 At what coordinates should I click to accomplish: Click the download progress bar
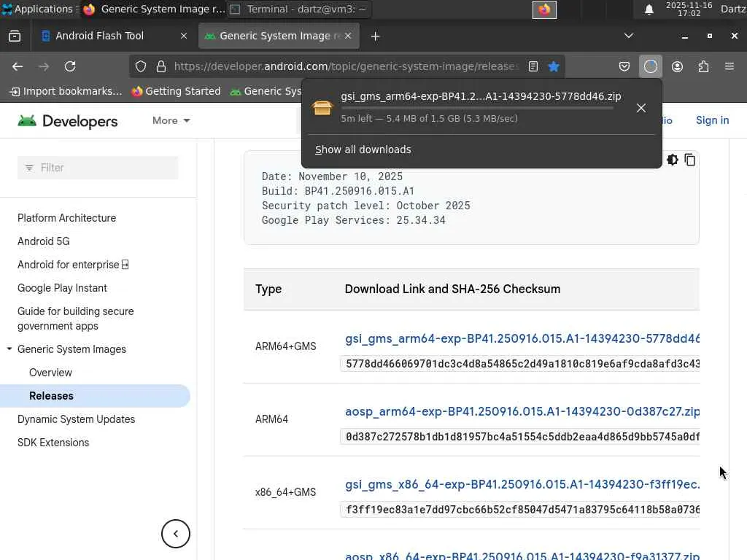(477, 108)
